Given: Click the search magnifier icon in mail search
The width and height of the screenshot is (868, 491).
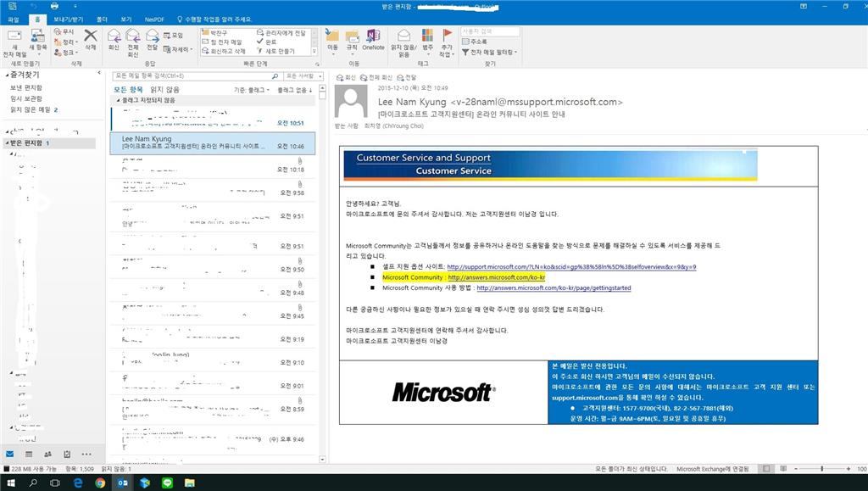Looking at the screenshot, I should [275, 75].
